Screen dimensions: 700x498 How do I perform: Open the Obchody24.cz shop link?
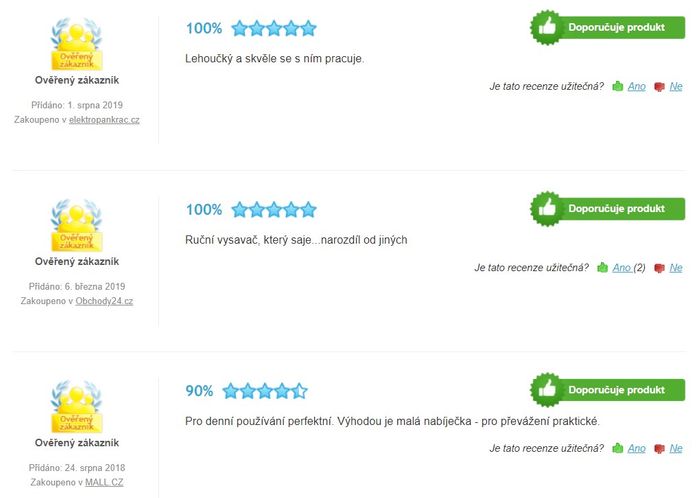[x=104, y=301]
